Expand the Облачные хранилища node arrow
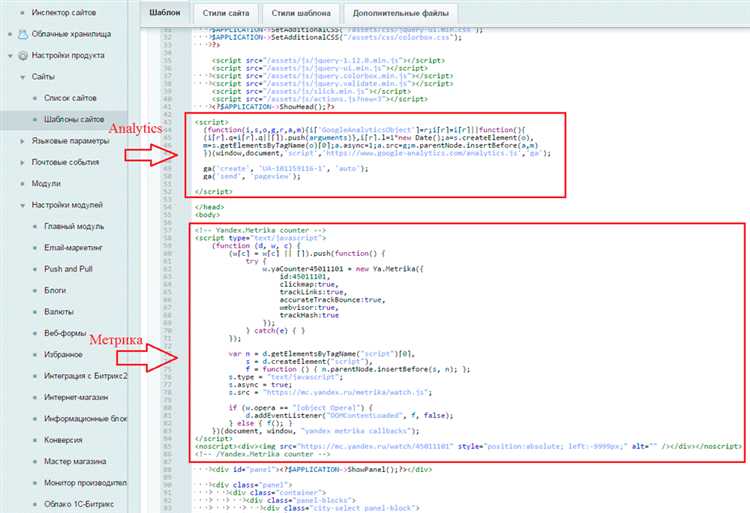The image size is (750, 513). (10, 34)
